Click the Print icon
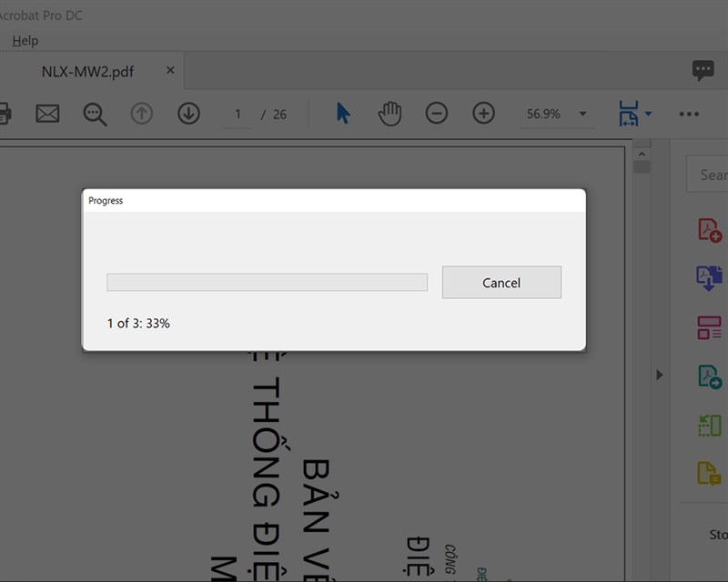 coord(5,113)
